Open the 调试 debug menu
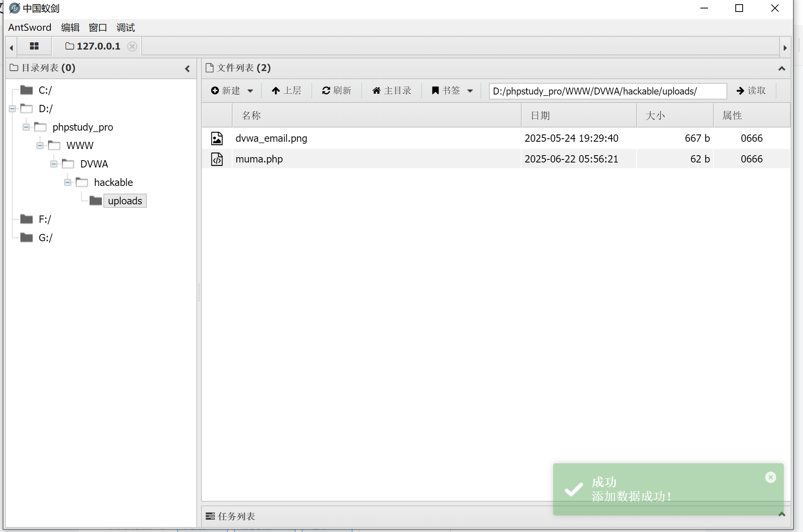The image size is (803, 532). [x=125, y=28]
